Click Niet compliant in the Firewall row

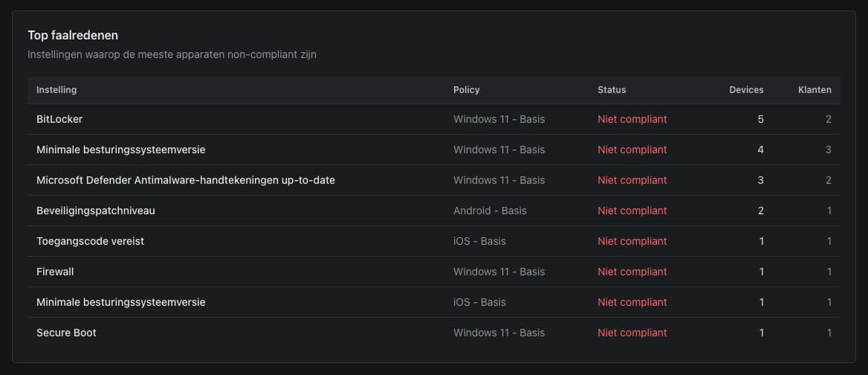(632, 272)
